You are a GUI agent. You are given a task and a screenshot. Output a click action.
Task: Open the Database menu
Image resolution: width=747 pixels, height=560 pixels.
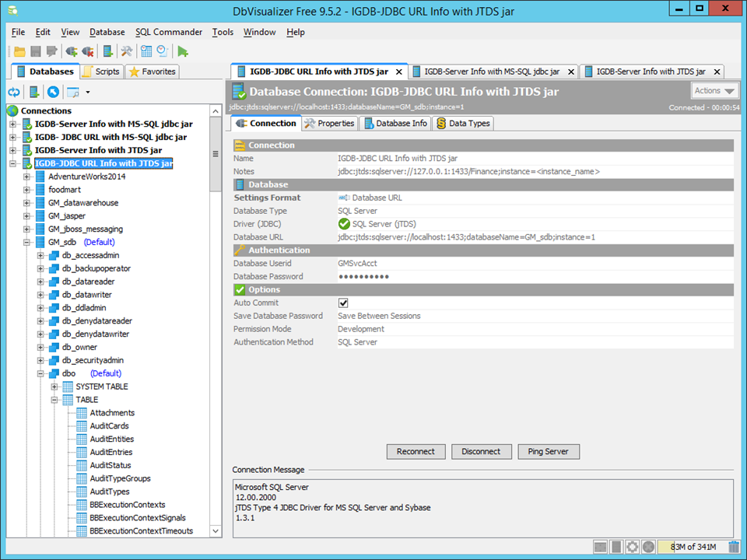pos(107,32)
